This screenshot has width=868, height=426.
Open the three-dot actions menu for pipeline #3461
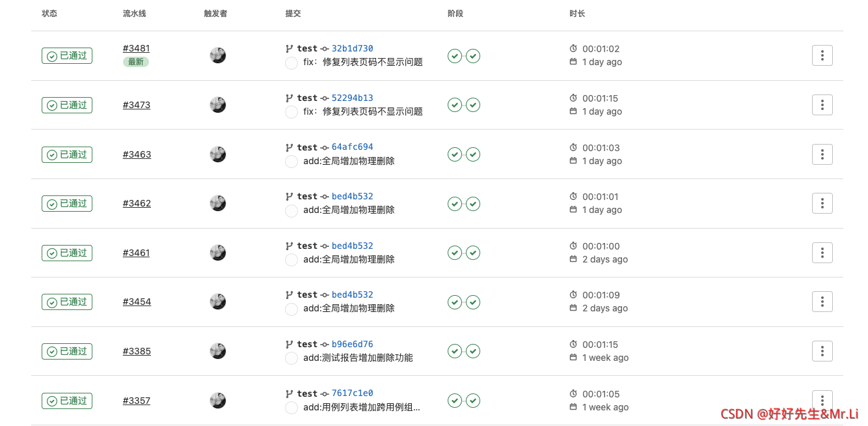[x=822, y=253]
